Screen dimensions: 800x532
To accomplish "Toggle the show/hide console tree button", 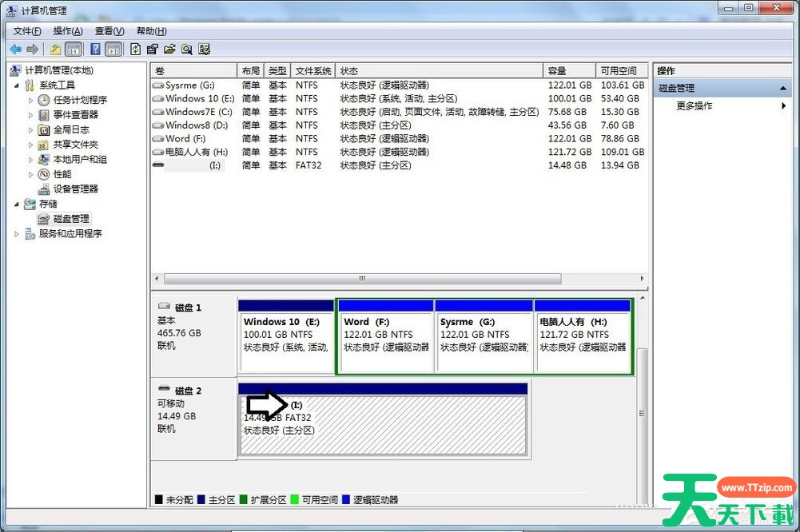I will point(74,50).
